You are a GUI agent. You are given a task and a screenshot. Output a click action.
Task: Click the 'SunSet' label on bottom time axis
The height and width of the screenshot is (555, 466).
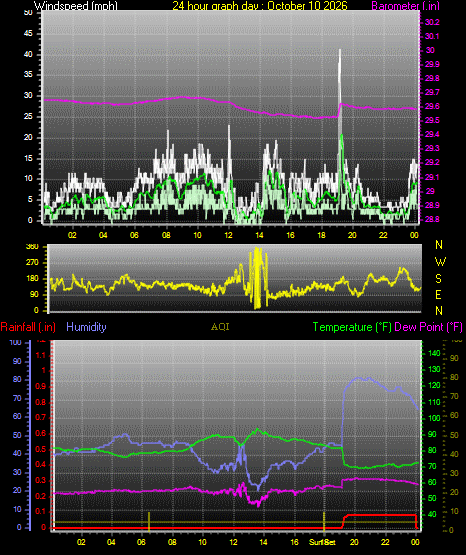(x=322, y=542)
